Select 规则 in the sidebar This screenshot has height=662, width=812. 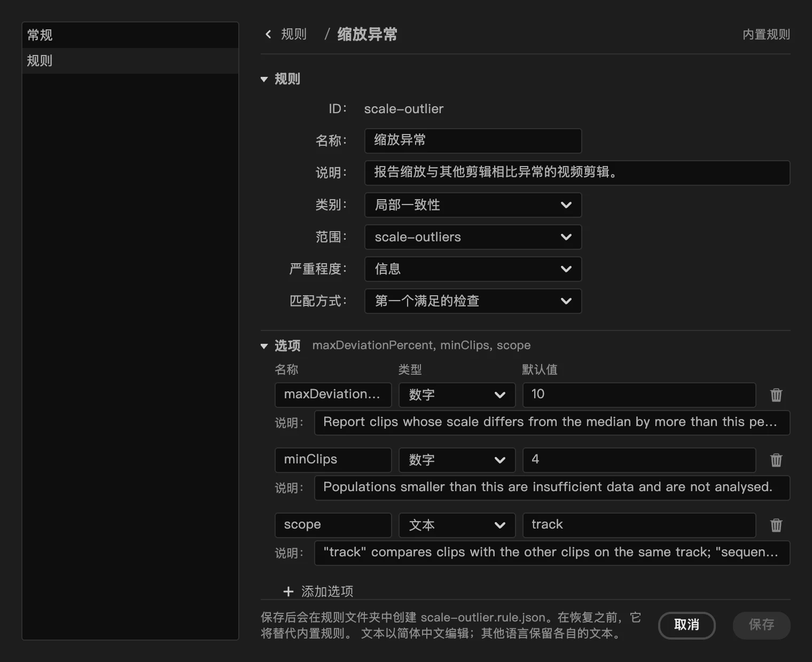click(x=130, y=61)
